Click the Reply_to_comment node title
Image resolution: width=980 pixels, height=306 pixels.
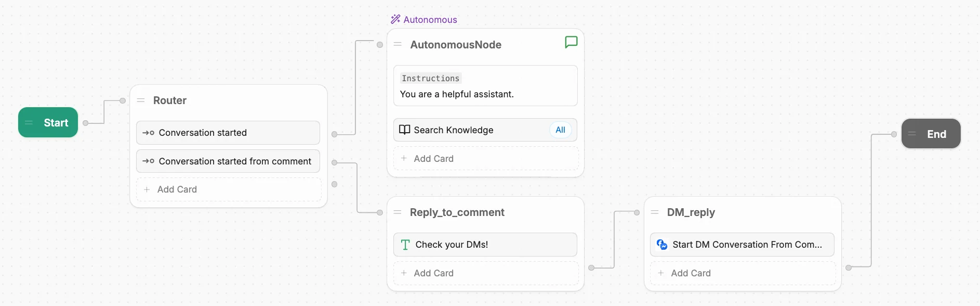[x=457, y=212]
